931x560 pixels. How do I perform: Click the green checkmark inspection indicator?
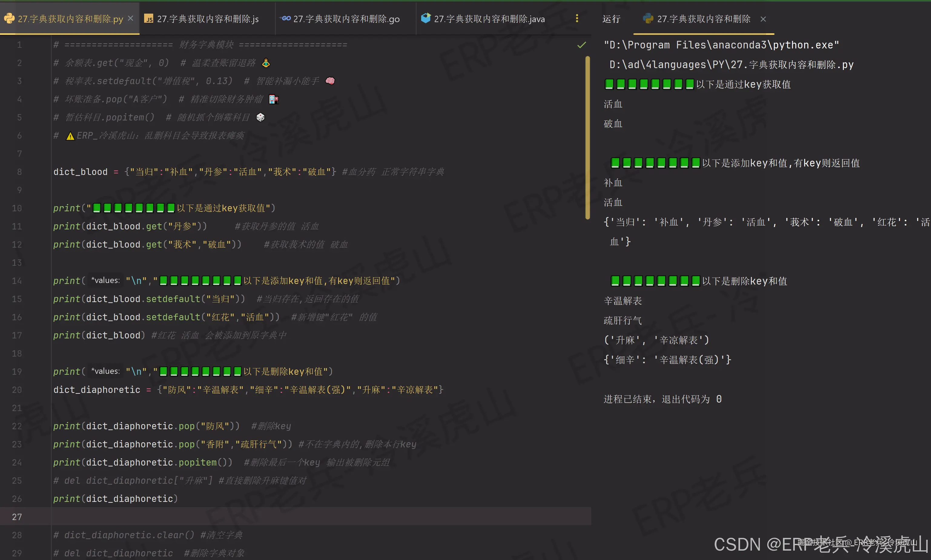[x=581, y=45]
